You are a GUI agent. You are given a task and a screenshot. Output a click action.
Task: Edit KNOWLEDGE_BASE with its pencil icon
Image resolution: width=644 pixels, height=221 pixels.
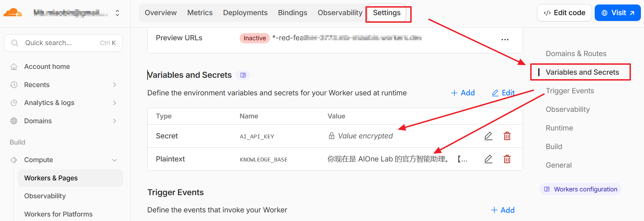click(x=488, y=159)
